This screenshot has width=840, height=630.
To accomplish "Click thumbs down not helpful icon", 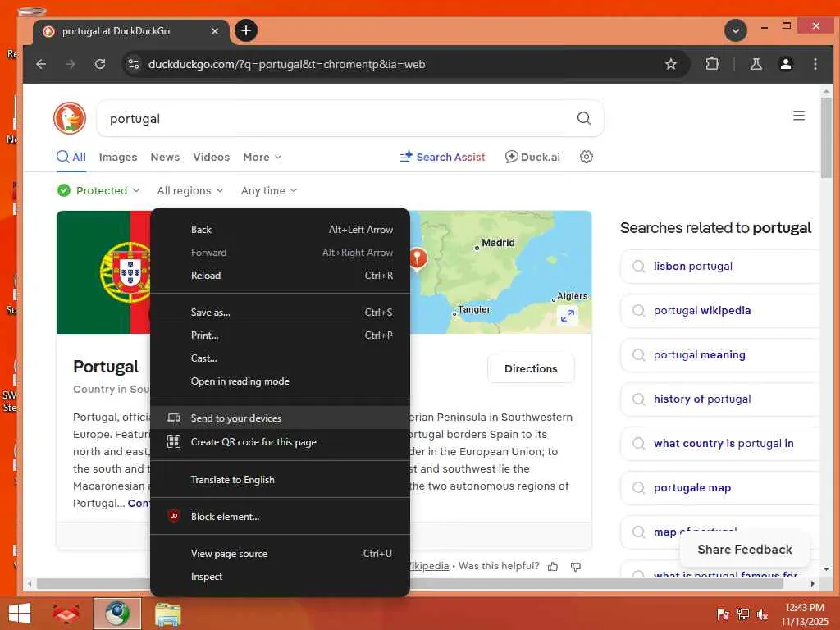I will (575, 566).
